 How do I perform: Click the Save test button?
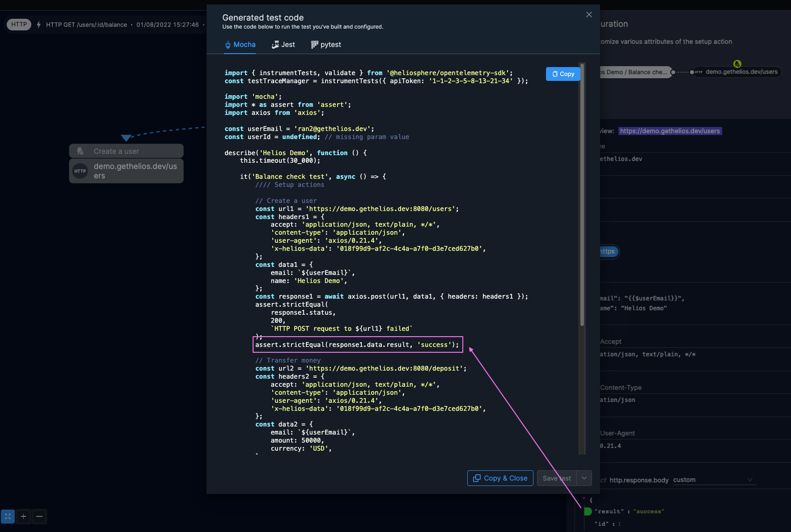(x=557, y=478)
